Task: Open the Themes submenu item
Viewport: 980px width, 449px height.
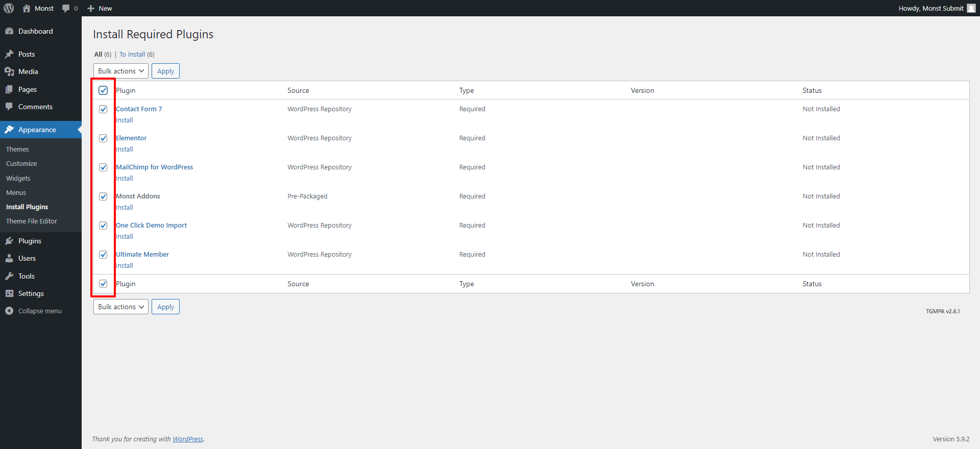Action: [17, 149]
